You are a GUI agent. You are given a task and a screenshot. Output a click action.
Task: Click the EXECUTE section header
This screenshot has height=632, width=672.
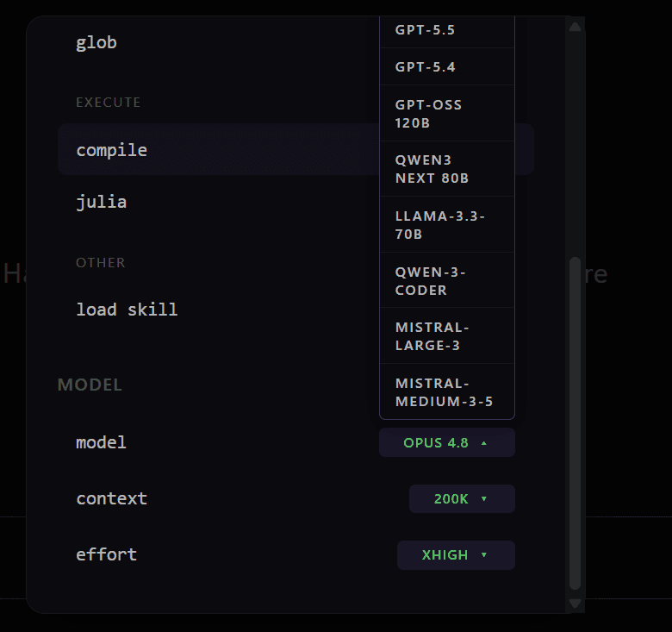(108, 102)
